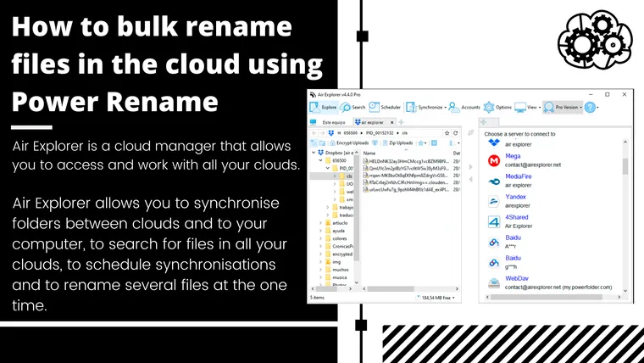Click the favorite star in the address bar
The image size is (644, 363).
pos(447,133)
